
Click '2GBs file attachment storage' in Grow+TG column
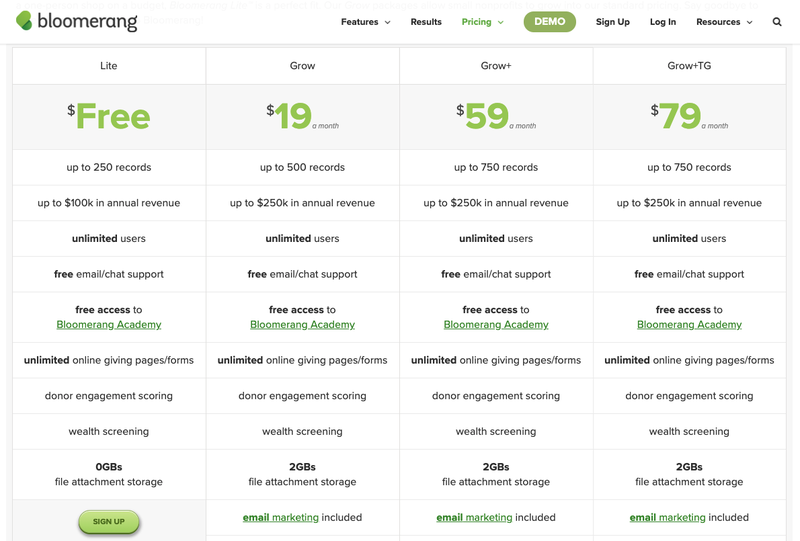tap(689, 474)
